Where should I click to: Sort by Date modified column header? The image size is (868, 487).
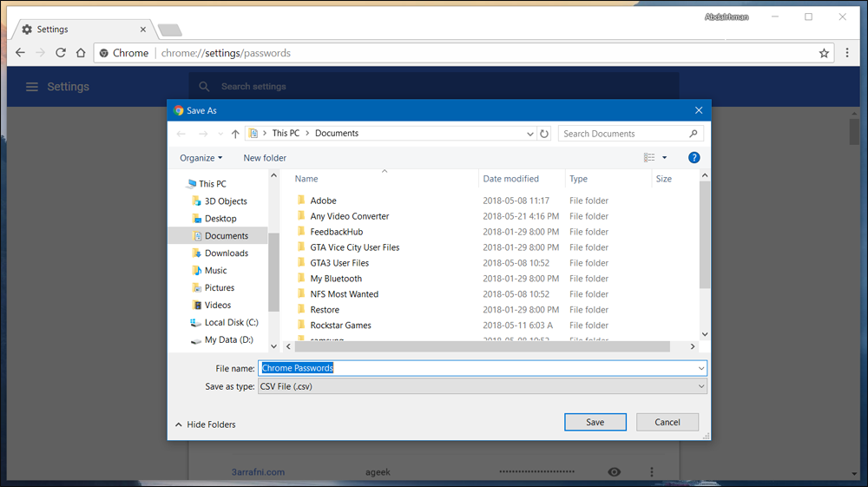coord(510,179)
